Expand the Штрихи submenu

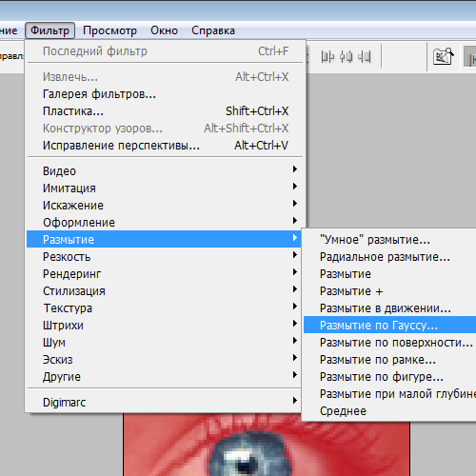point(164,326)
